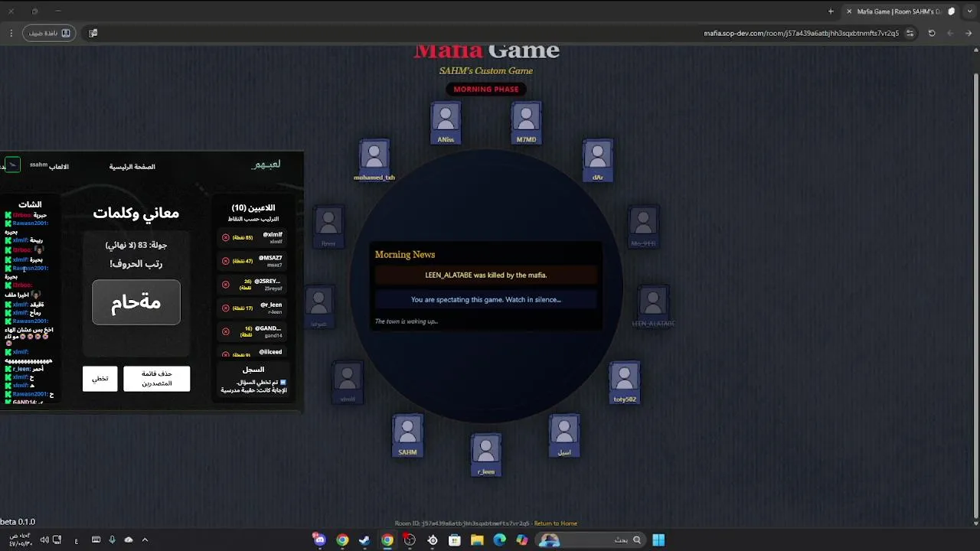Show hidden system tray icons
The width and height of the screenshot is (980, 551).
point(145,540)
